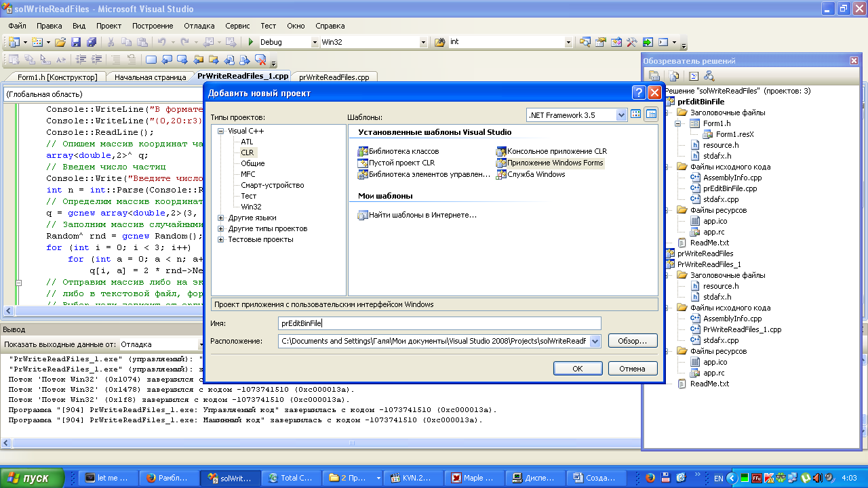868x488 pixels.
Task: Click Найти шаблоны в Интернете link
Action: point(422,215)
